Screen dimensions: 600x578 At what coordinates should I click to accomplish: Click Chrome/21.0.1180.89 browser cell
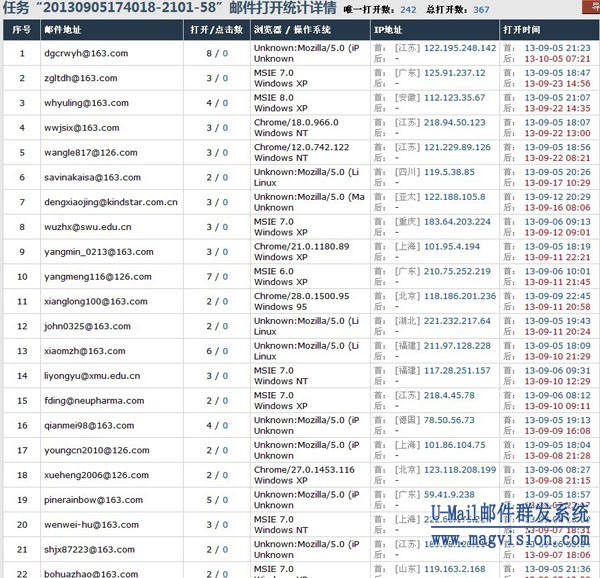point(302,246)
